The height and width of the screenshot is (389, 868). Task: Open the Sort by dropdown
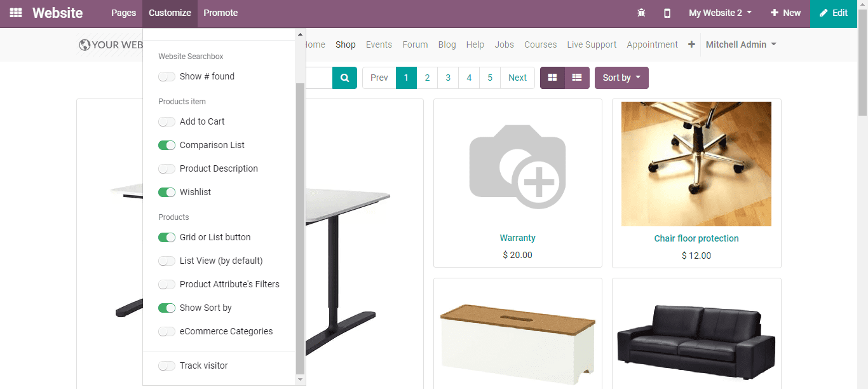(621, 78)
